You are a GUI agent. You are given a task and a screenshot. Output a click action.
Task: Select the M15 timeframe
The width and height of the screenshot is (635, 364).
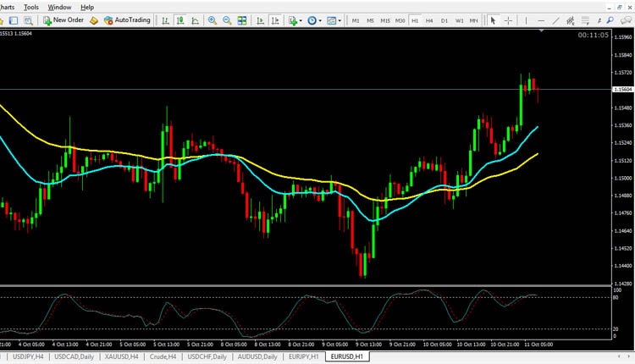(x=385, y=20)
